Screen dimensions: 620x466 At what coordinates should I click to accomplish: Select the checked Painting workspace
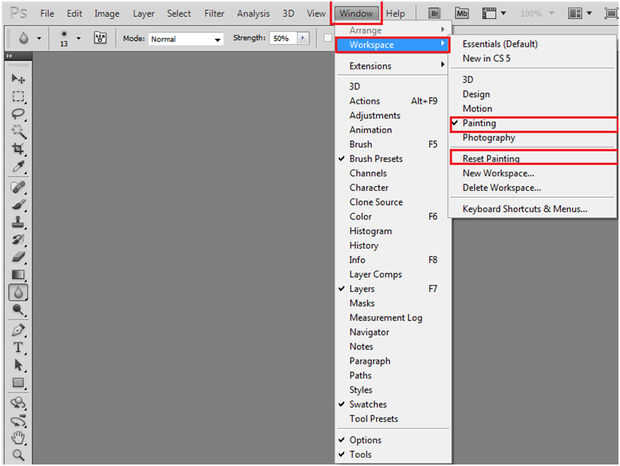pyautogui.click(x=533, y=124)
